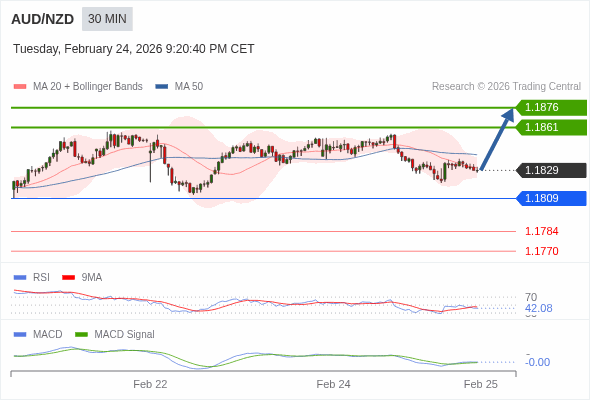Click the 1.1829 current price tag

pyautogui.click(x=551, y=170)
